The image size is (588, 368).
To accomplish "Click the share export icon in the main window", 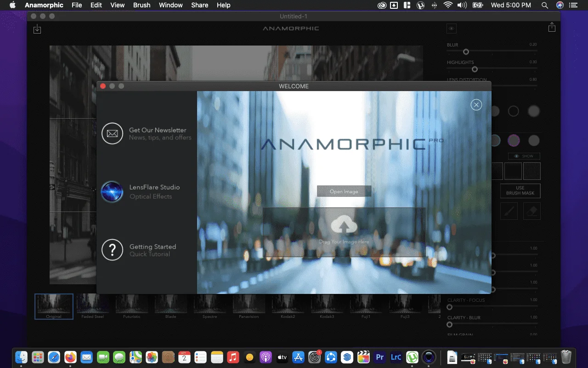I will point(552,28).
